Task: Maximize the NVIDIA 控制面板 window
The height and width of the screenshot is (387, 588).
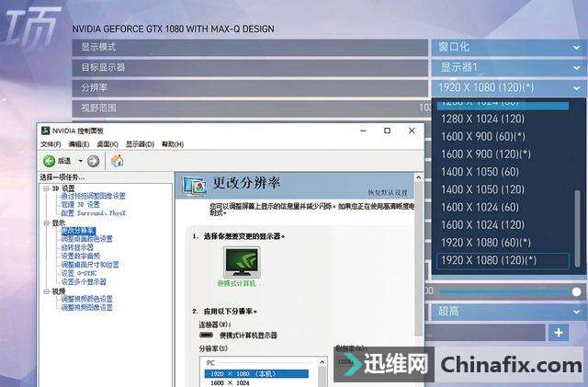Action: 387,131
